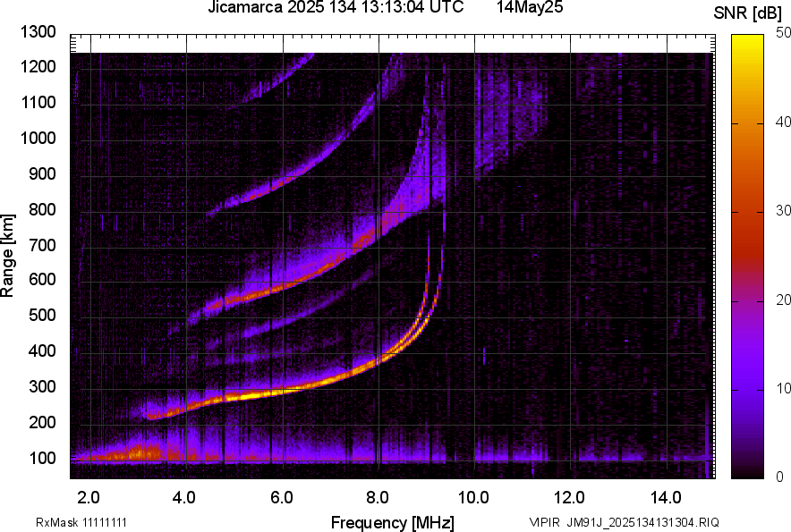Image resolution: width=791 pixels, height=532 pixels.
Task: Click the range tick label "100"
Action: click(x=42, y=458)
